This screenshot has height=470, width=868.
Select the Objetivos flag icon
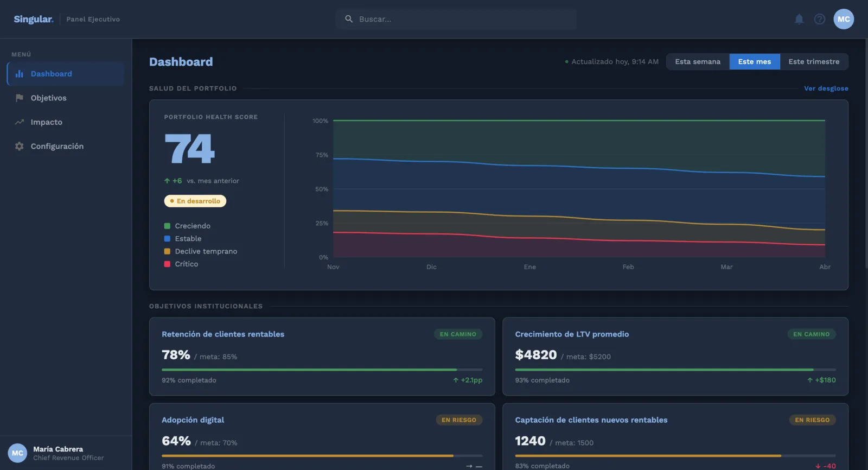click(x=20, y=98)
